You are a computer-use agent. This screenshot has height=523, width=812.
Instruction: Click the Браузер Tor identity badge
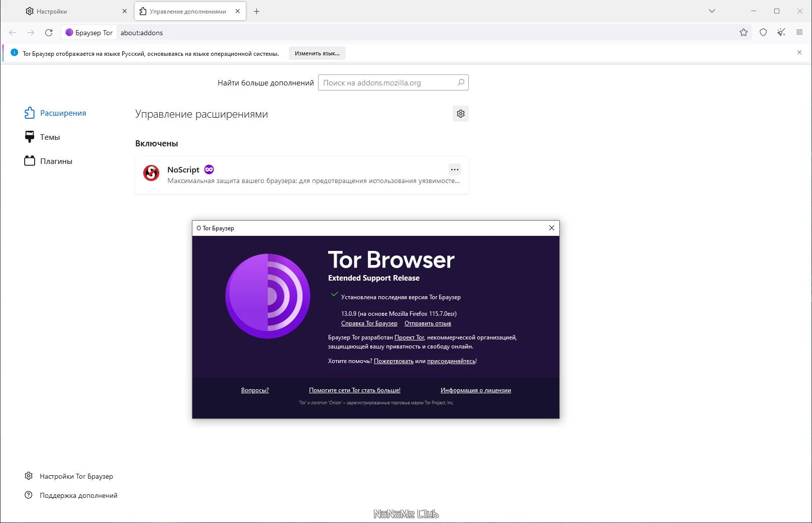click(89, 33)
